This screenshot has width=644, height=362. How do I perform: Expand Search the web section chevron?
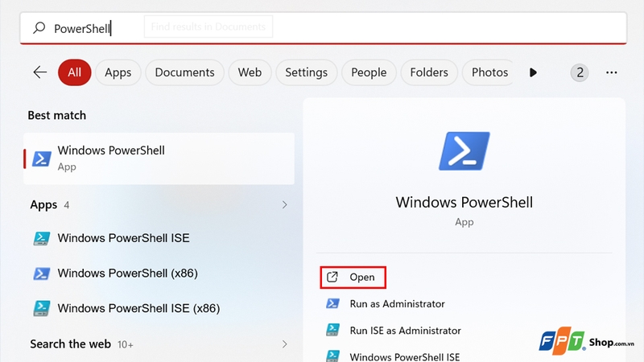(x=284, y=344)
